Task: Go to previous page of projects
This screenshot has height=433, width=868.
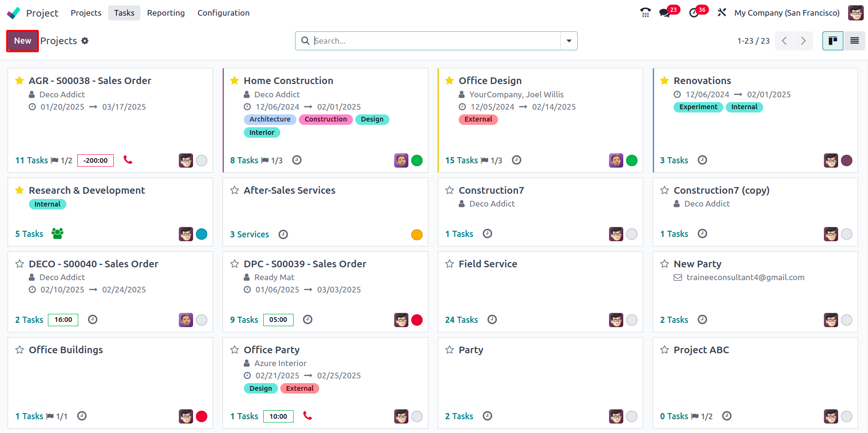Action: point(785,41)
